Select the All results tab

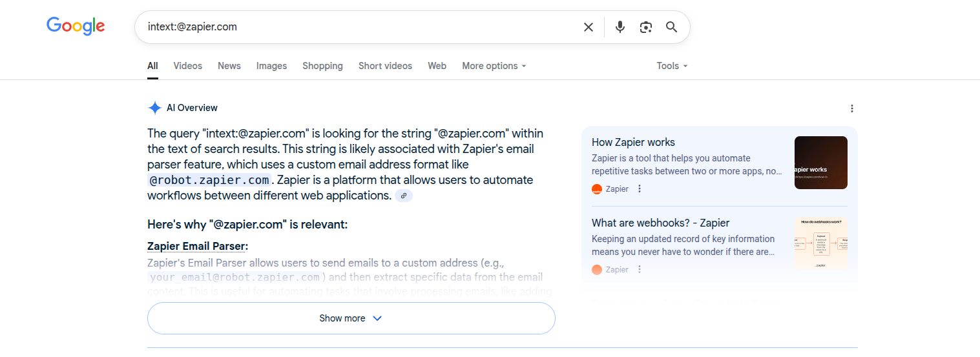(152, 66)
